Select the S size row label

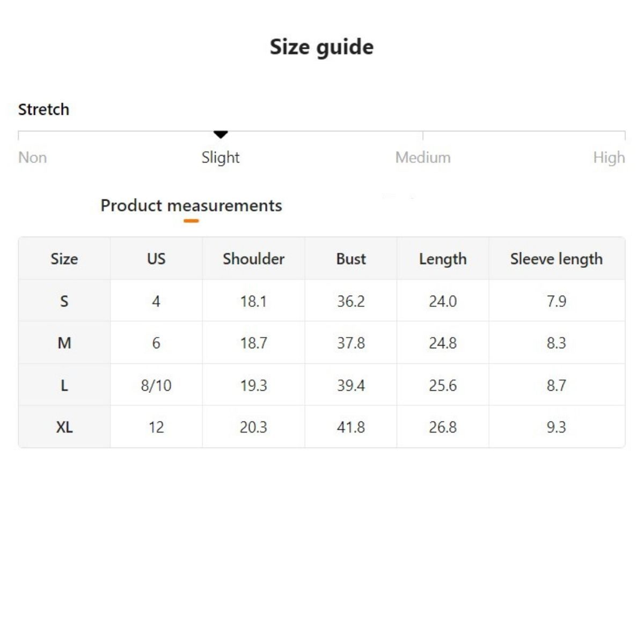[64, 301]
